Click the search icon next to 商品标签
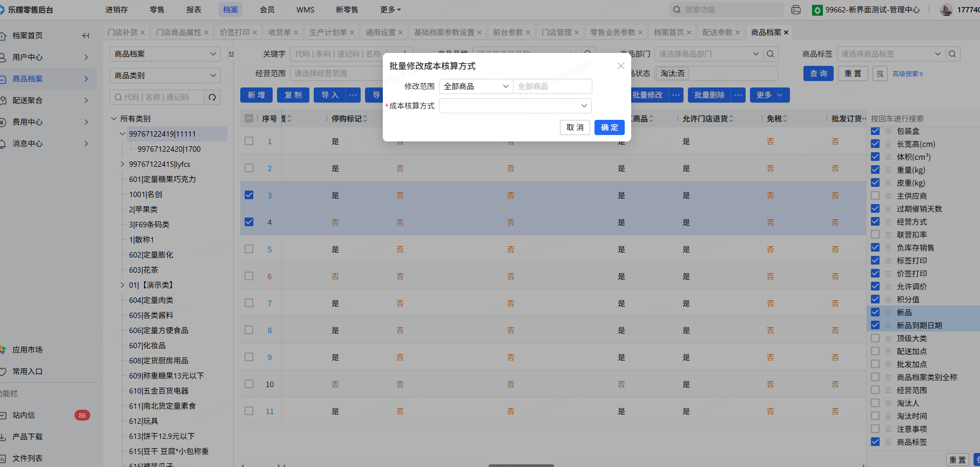This screenshot has height=467, width=980. click(952, 54)
